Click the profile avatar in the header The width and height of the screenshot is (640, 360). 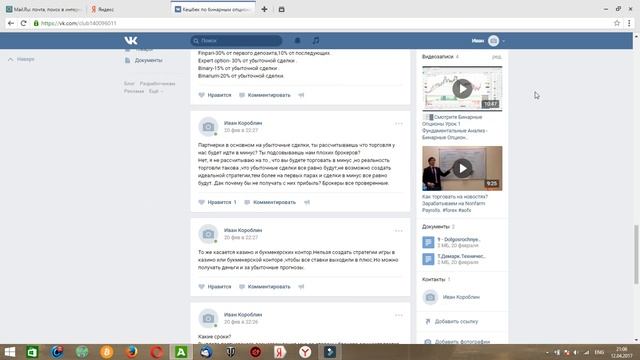point(493,40)
